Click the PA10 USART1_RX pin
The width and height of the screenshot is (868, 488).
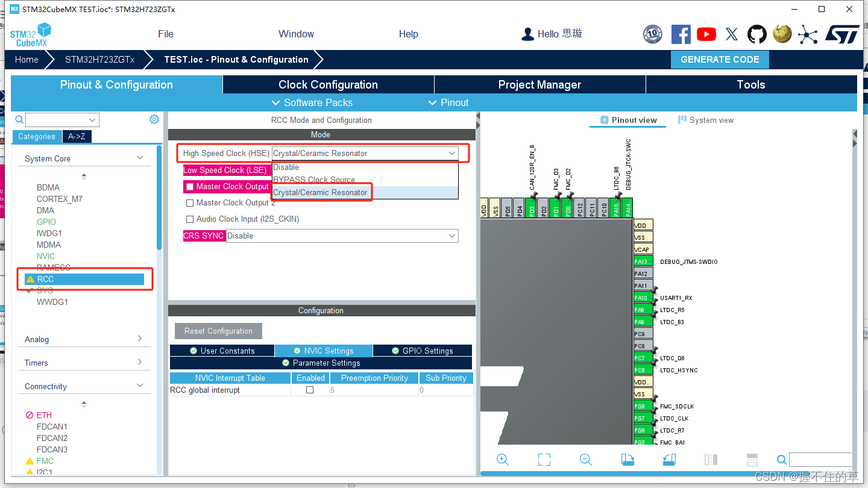coord(644,298)
